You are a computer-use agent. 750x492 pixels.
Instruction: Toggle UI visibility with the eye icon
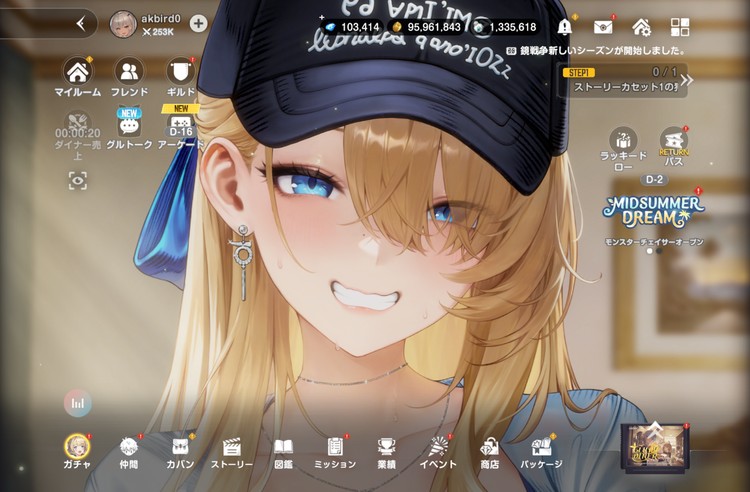(x=78, y=181)
